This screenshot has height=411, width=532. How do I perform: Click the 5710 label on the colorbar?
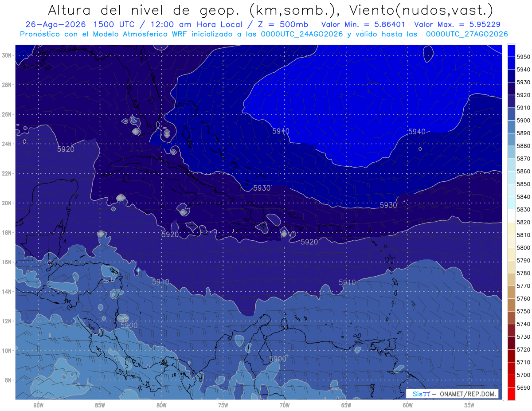[x=524, y=362]
